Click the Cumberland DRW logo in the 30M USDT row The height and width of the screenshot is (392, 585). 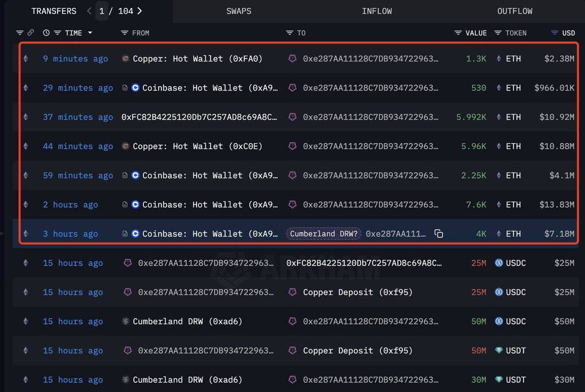[x=125, y=380]
